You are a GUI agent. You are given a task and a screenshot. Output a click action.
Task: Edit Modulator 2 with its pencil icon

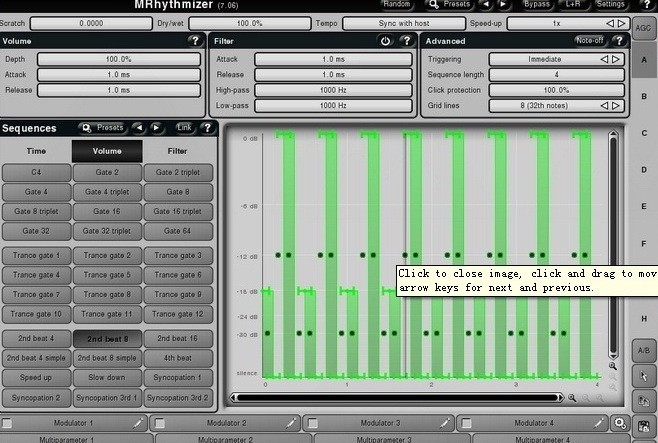[x=291, y=423]
